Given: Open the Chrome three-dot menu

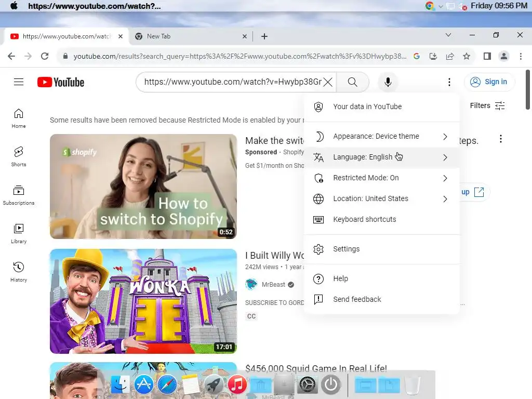Looking at the screenshot, I should click(x=521, y=56).
